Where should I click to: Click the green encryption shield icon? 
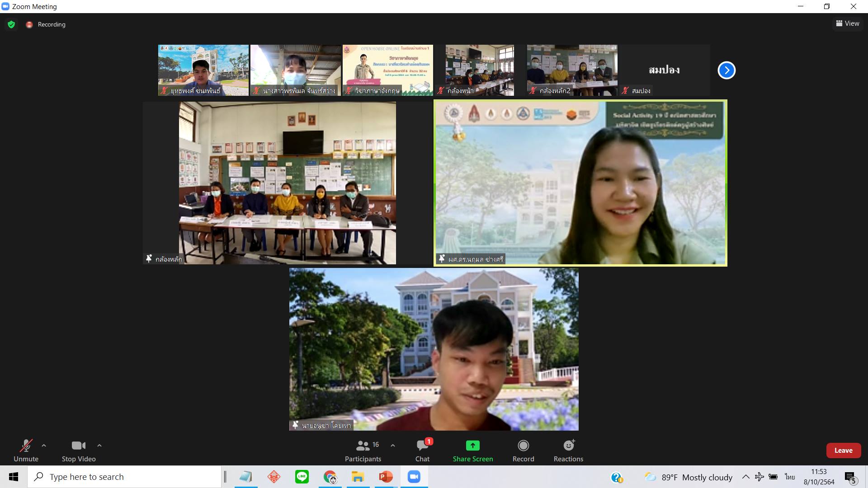[x=11, y=24]
